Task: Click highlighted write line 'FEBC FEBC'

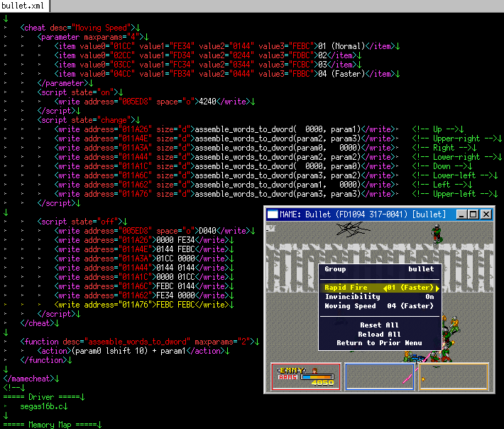Action: [144, 305]
